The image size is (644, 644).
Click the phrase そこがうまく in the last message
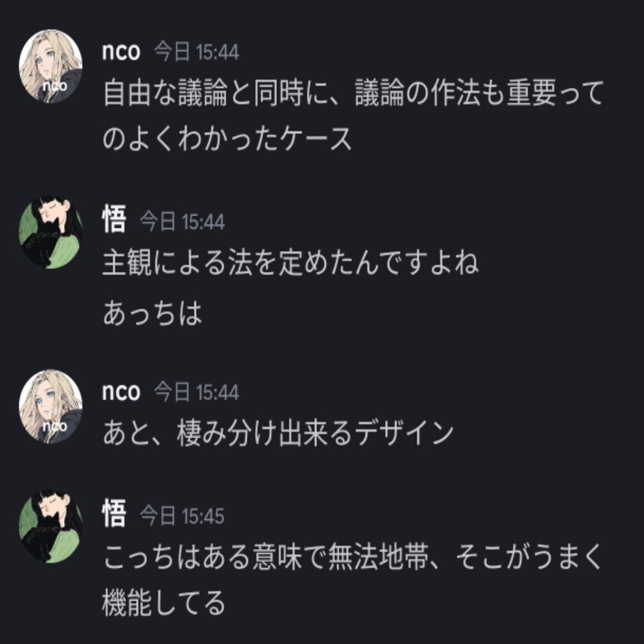529,557
